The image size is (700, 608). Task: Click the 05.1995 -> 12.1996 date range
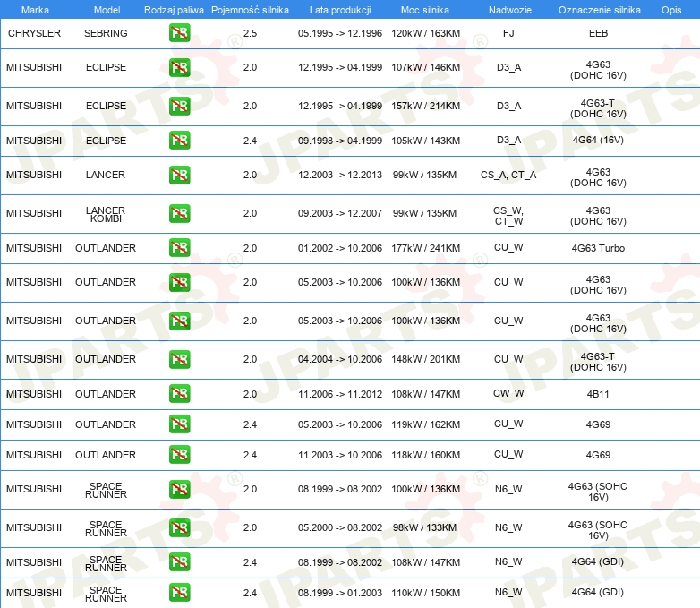(340, 33)
